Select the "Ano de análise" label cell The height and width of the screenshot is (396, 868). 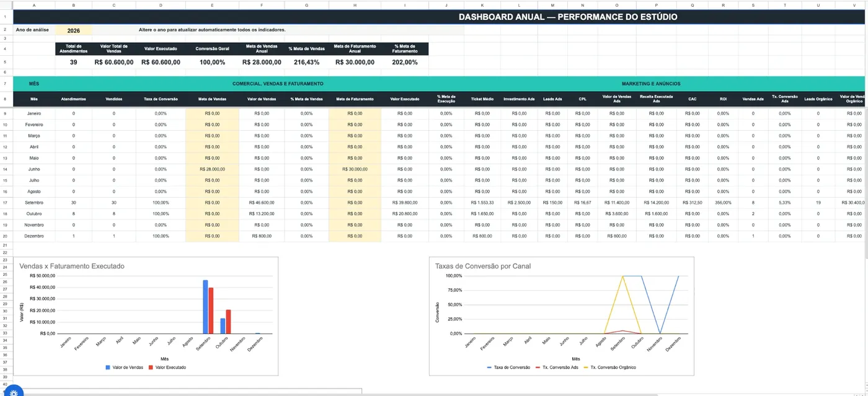coord(33,30)
